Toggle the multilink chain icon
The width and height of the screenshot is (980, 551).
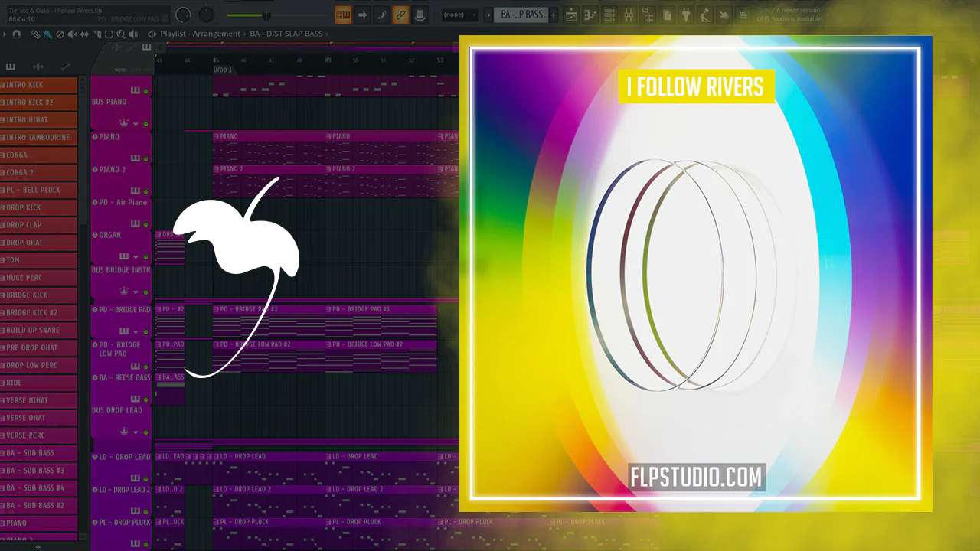[x=400, y=15]
